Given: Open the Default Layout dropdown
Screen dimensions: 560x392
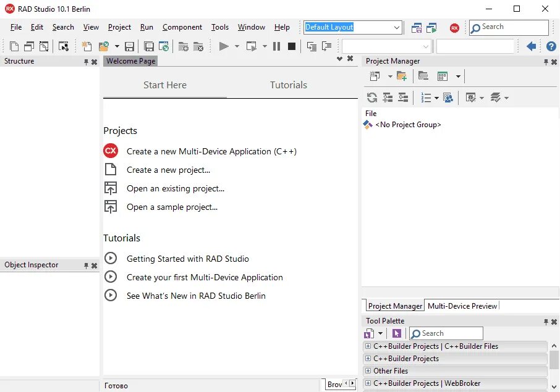Looking at the screenshot, I should tap(396, 27).
